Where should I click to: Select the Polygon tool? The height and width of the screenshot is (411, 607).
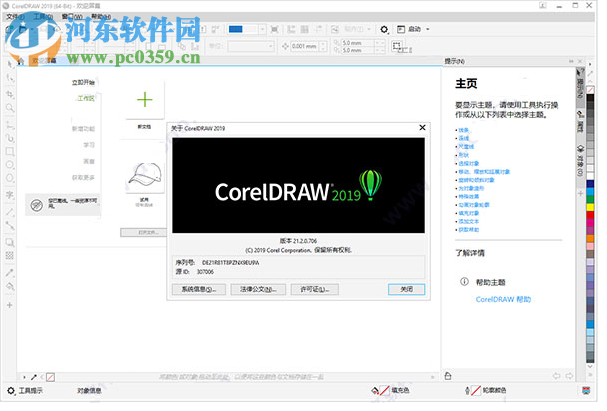(10, 178)
